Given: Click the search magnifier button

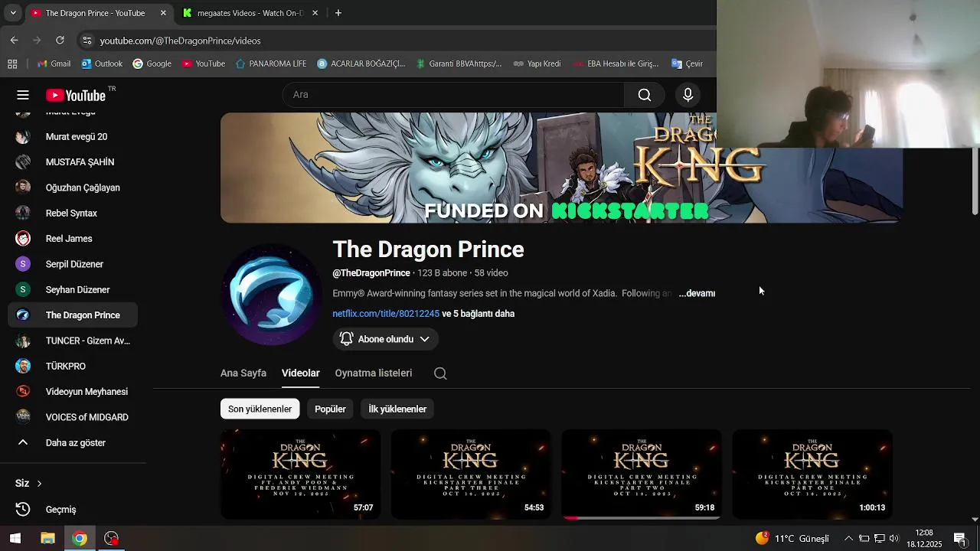Looking at the screenshot, I should click(x=645, y=95).
